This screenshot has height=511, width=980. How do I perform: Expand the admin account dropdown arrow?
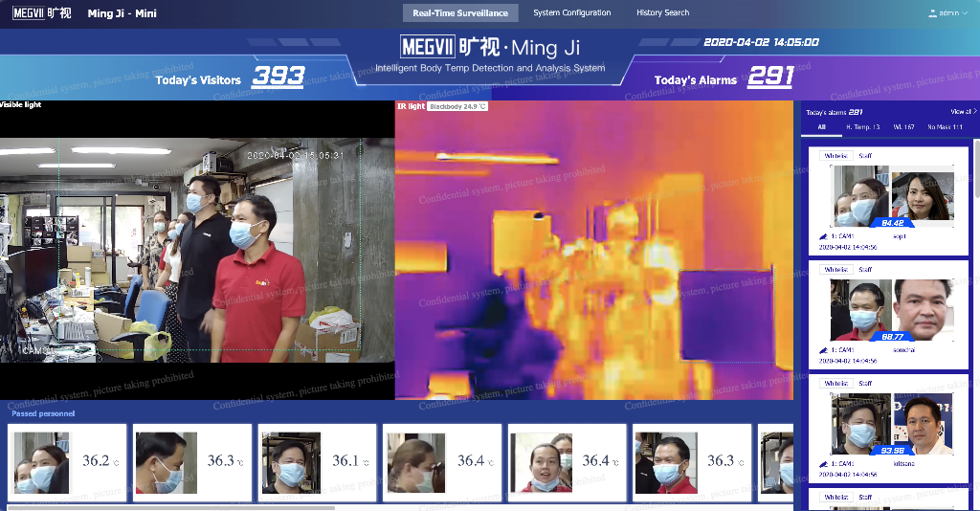pos(965,13)
